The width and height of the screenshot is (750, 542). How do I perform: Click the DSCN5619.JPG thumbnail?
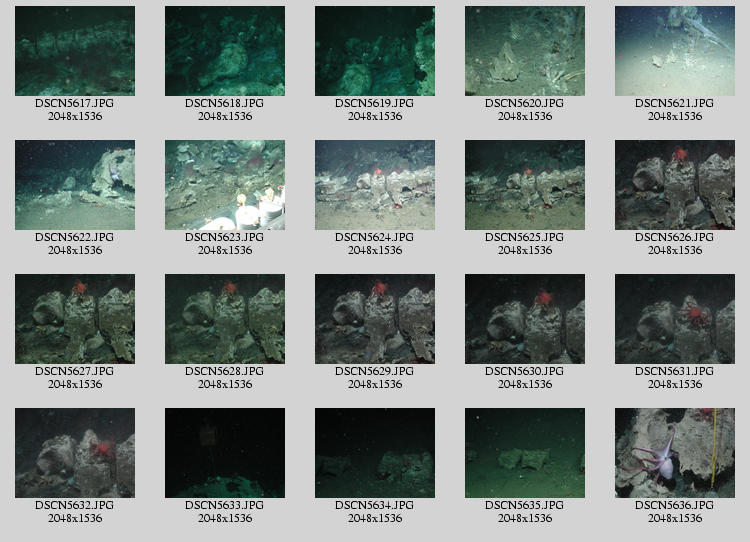pyautogui.click(x=375, y=51)
